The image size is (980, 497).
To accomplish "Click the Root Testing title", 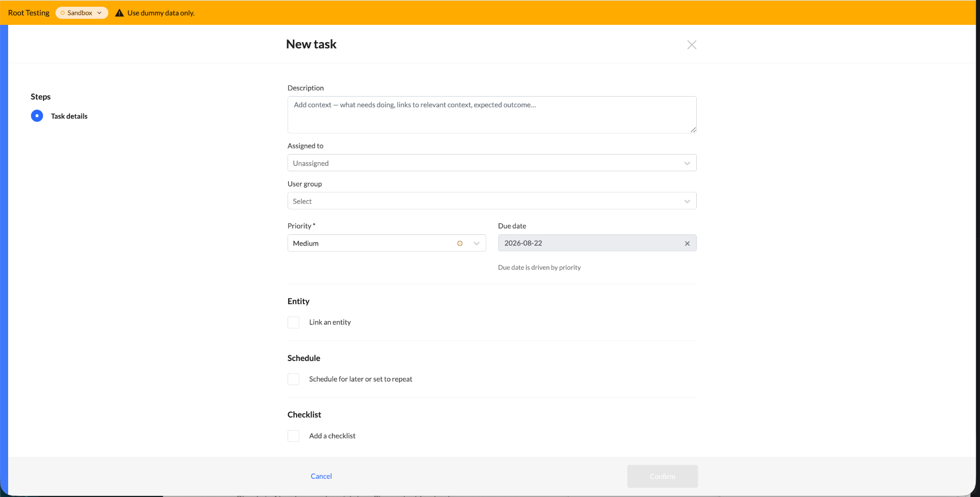I will (x=29, y=13).
